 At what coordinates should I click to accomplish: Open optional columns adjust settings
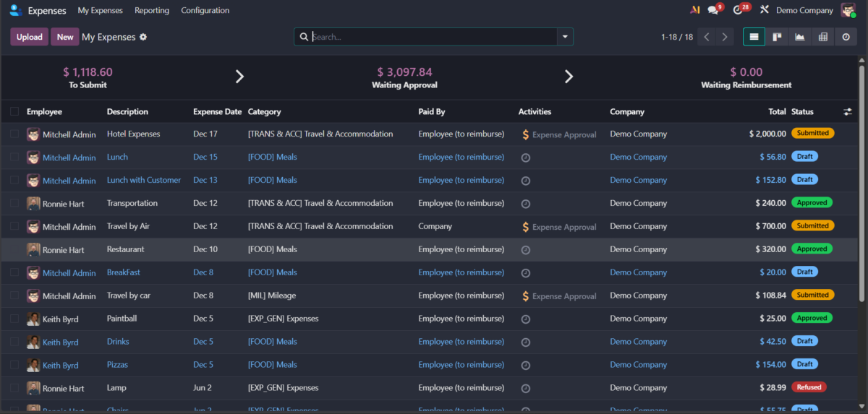(848, 112)
